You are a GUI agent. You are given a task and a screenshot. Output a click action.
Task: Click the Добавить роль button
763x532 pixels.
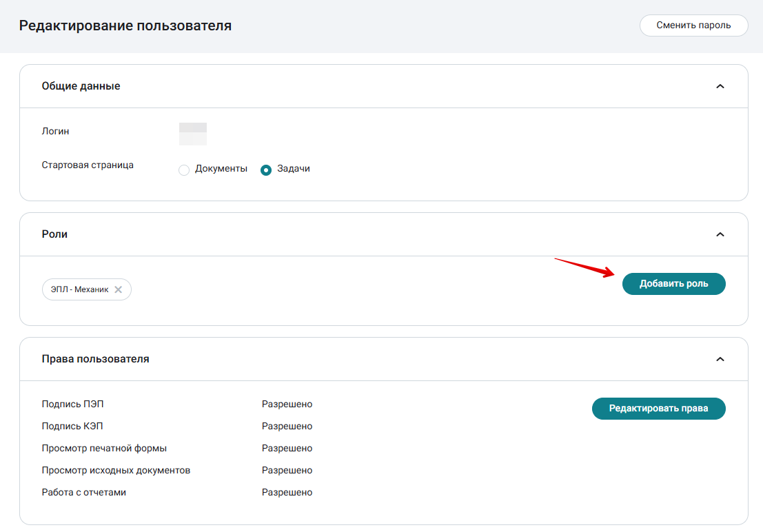coord(673,284)
